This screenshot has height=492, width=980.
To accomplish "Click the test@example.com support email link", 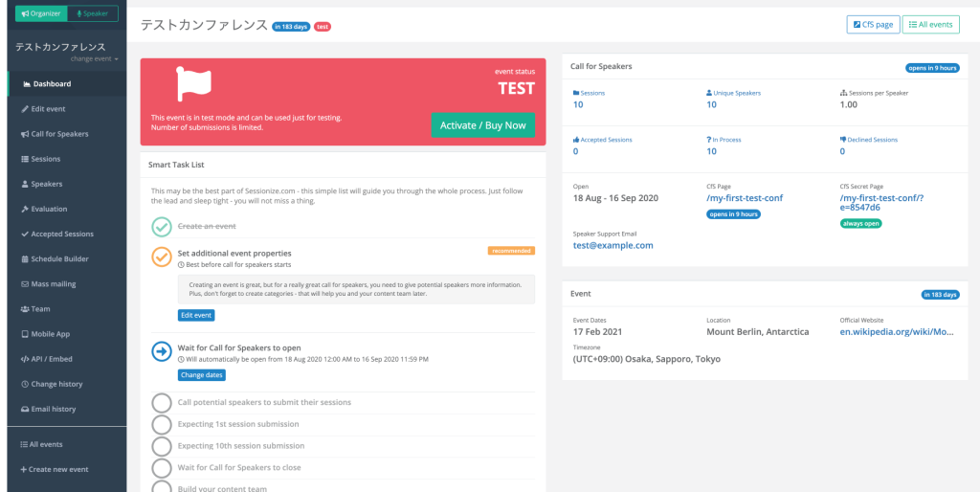I will [x=612, y=245].
